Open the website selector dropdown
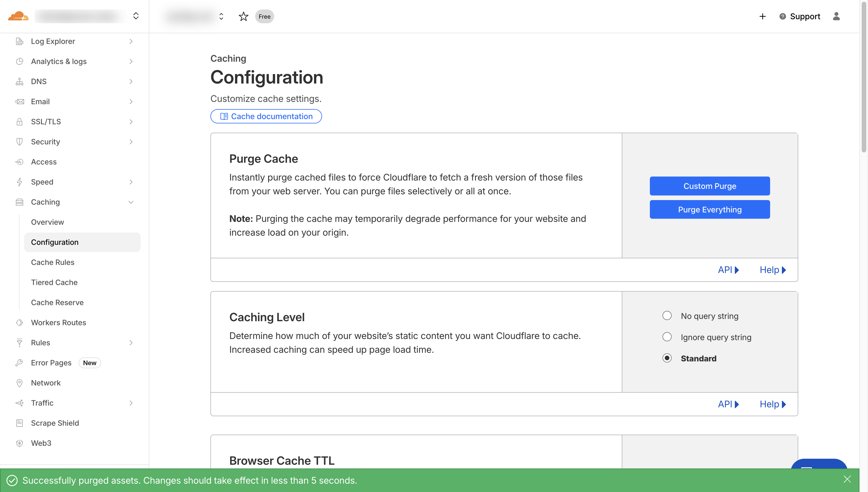The height and width of the screenshot is (492, 868). [221, 16]
